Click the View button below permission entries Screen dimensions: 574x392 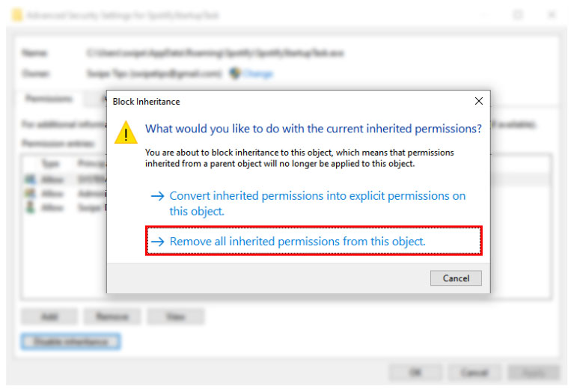tap(175, 316)
